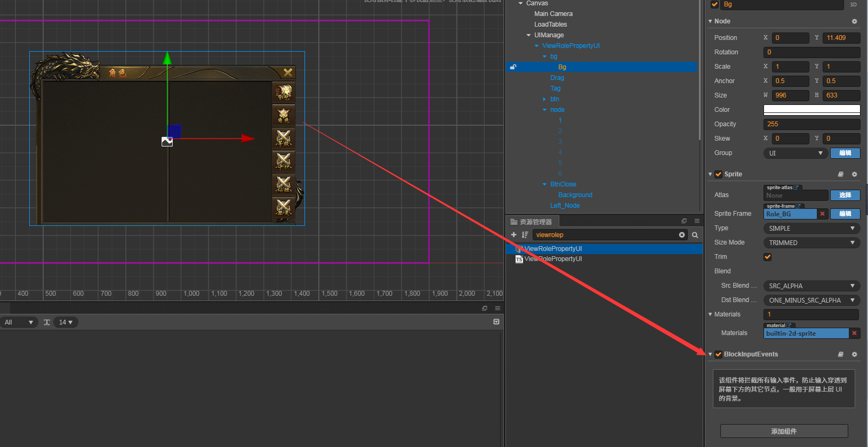Viewport: 868px width, 447px height.
Task: Click the Opacity value field
Action: [811, 124]
